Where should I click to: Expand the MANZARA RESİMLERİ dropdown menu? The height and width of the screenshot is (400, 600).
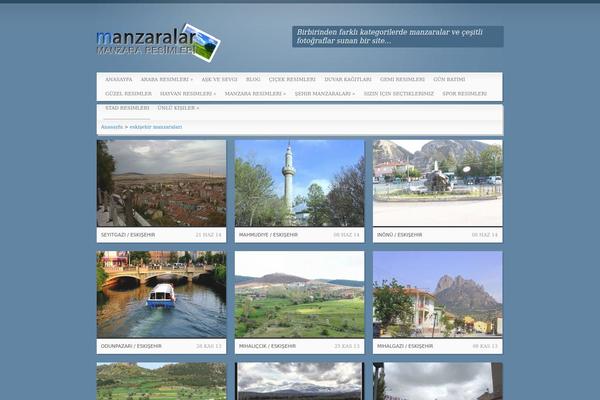tap(255, 93)
